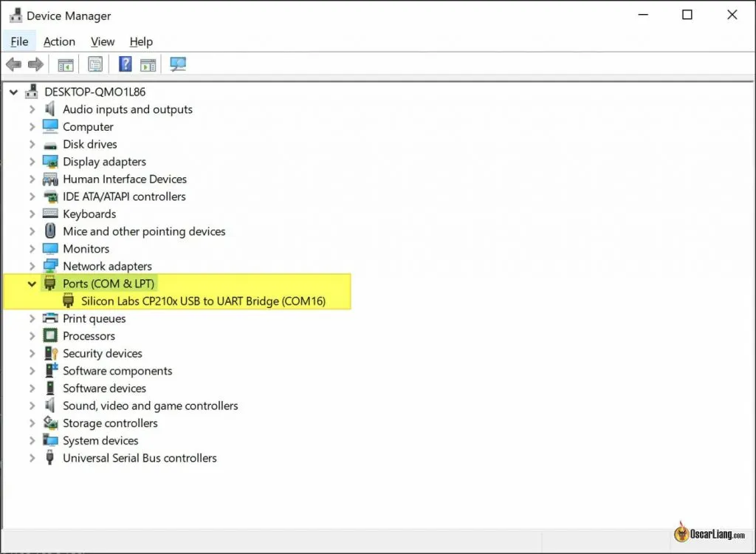Select the System devices label

point(100,440)
